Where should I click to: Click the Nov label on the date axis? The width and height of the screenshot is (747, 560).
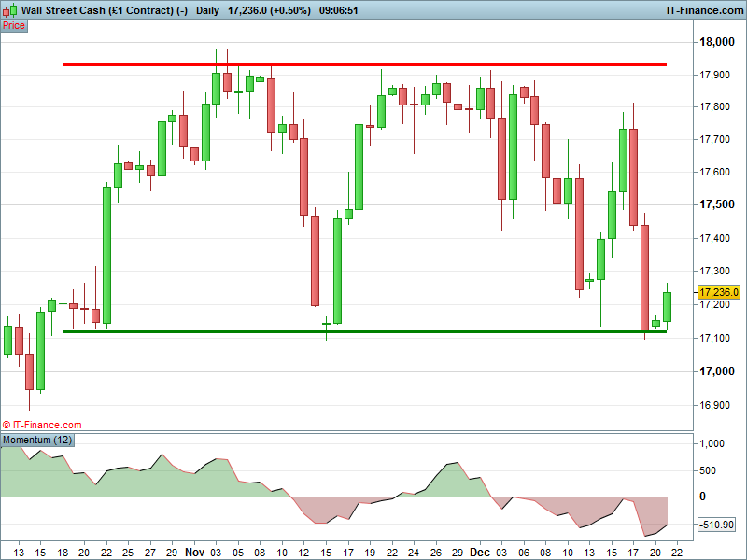[195, 552]
